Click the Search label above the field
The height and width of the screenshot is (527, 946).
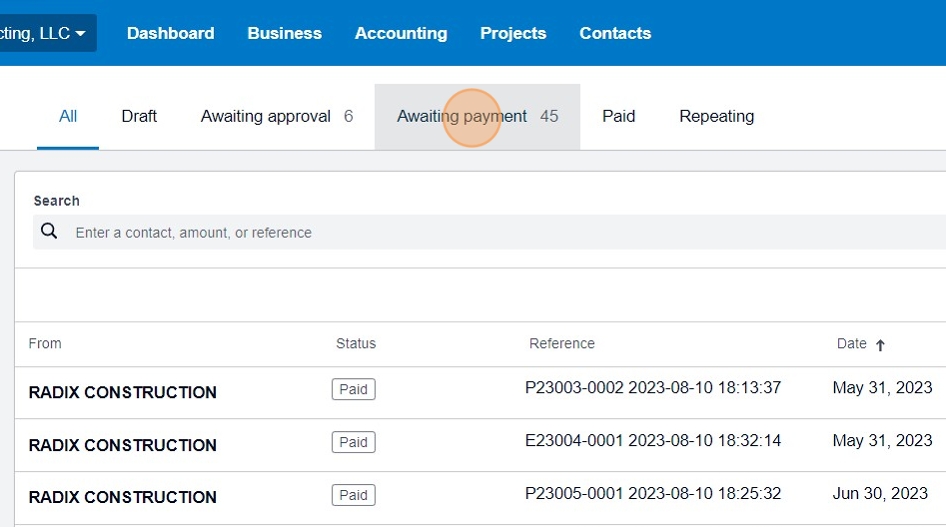(56, 201)
